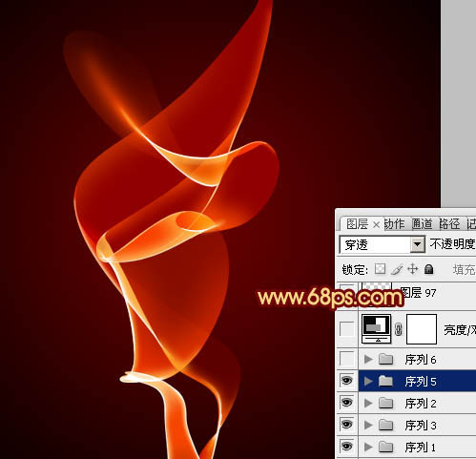This screenshot has width=476, height=459.
Task: Click the lock all padlock icon
Action: [x=428, y=269]
